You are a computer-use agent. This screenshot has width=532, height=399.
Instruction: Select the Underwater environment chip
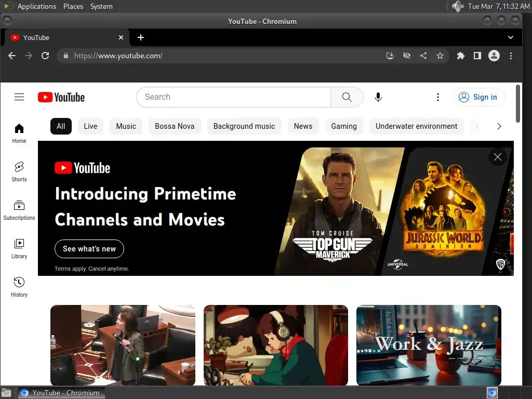point(416,126)
